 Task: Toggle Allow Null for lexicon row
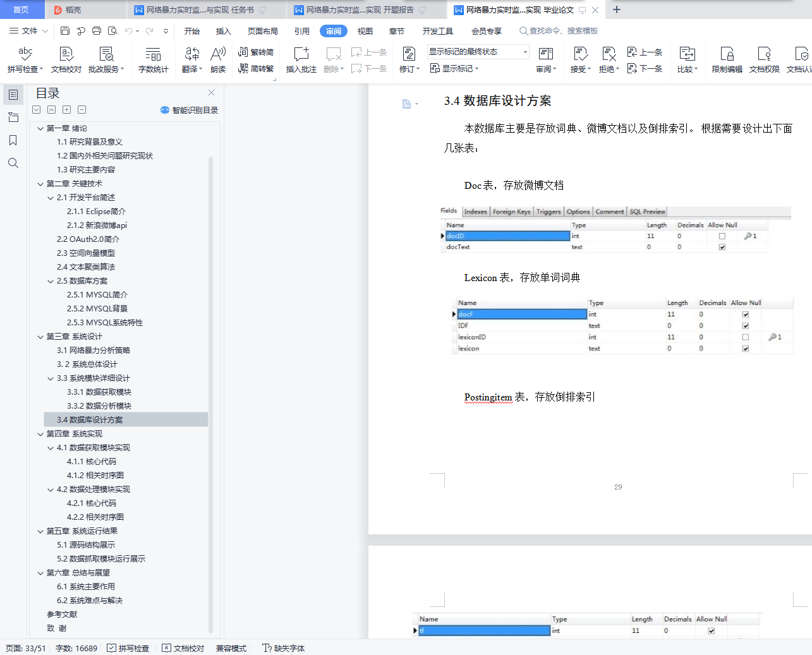pos(746,349)
